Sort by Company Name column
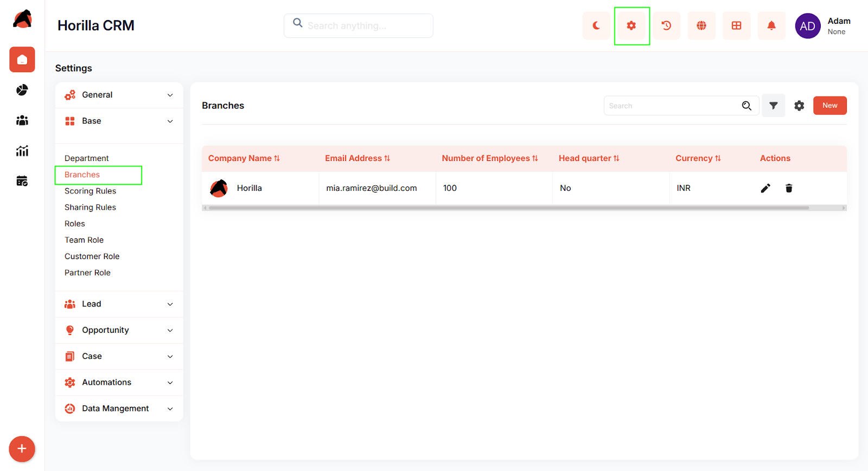 pyautogui.click(x=244, y=158)
